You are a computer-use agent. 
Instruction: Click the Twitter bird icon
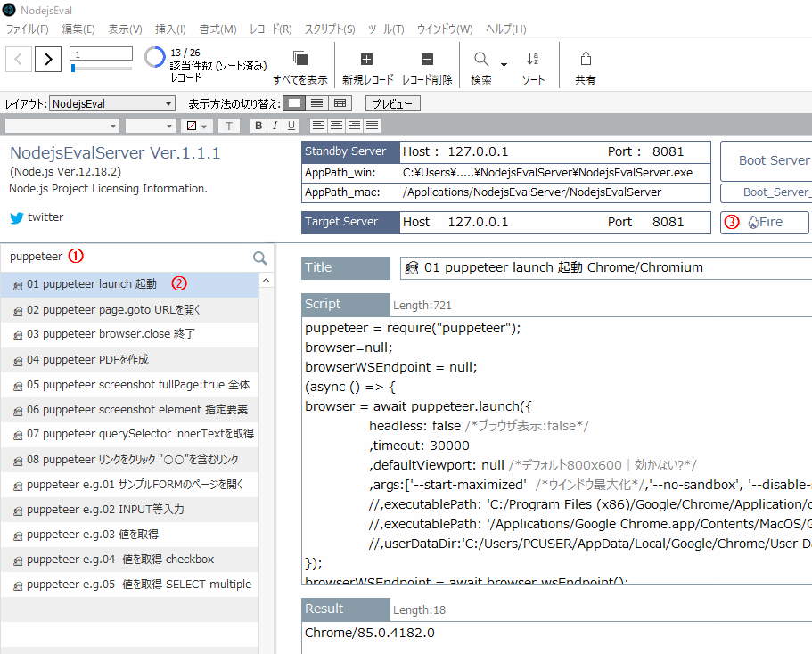(17, 218)
